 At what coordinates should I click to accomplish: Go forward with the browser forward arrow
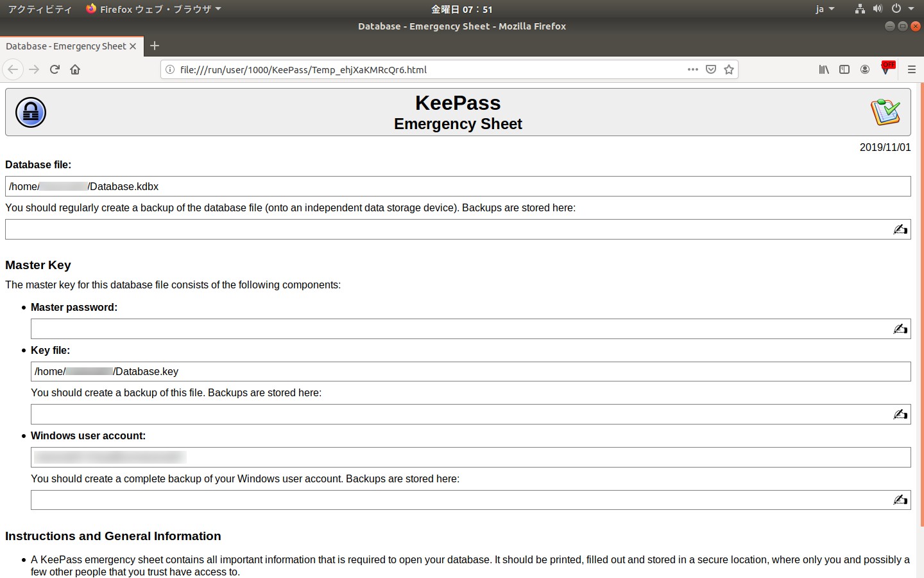(34, 69)
